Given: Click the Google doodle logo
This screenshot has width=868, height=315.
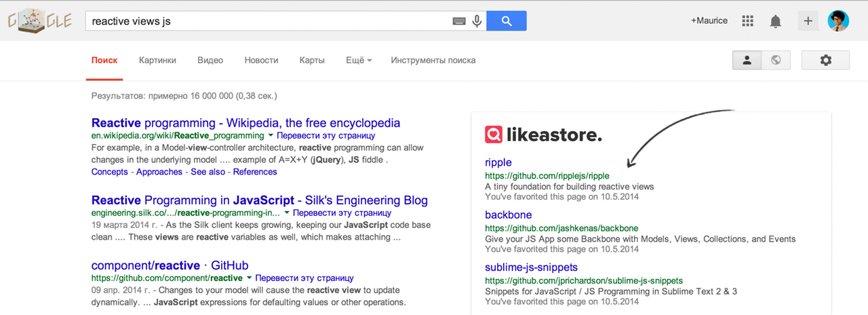Looking at the screenshot, I should click(x=39, y=22).
